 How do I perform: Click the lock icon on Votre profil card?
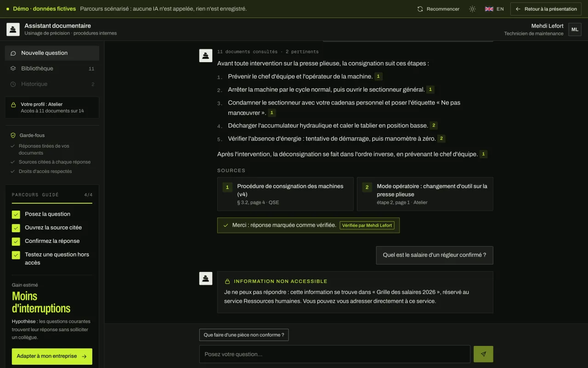13,104
